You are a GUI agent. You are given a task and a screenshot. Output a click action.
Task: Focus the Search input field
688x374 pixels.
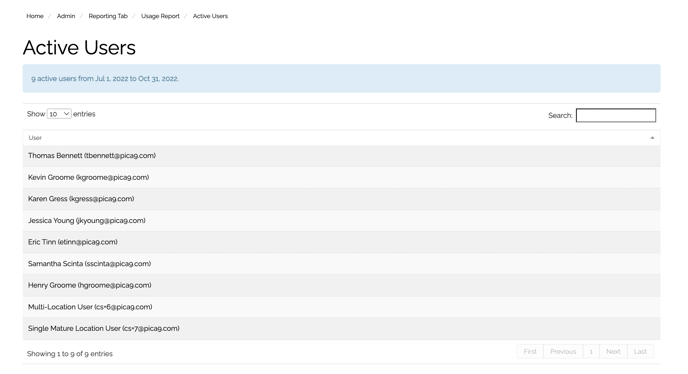pos(616,115)
